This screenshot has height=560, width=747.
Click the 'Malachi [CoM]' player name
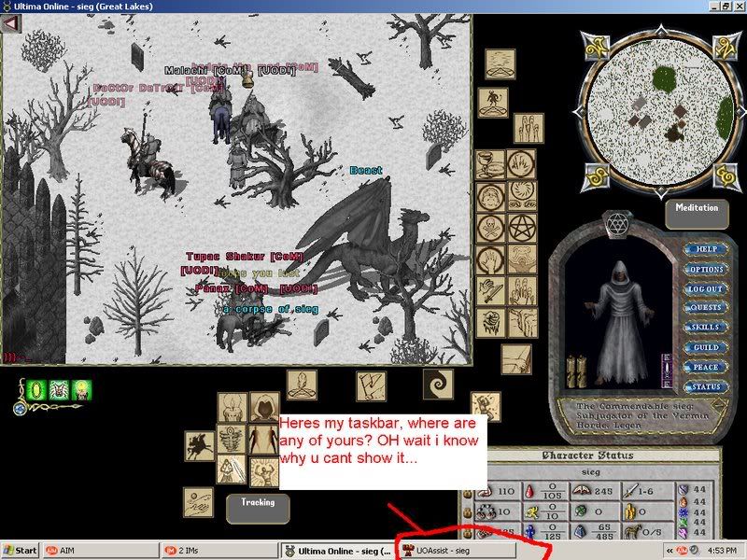point(208,71)
